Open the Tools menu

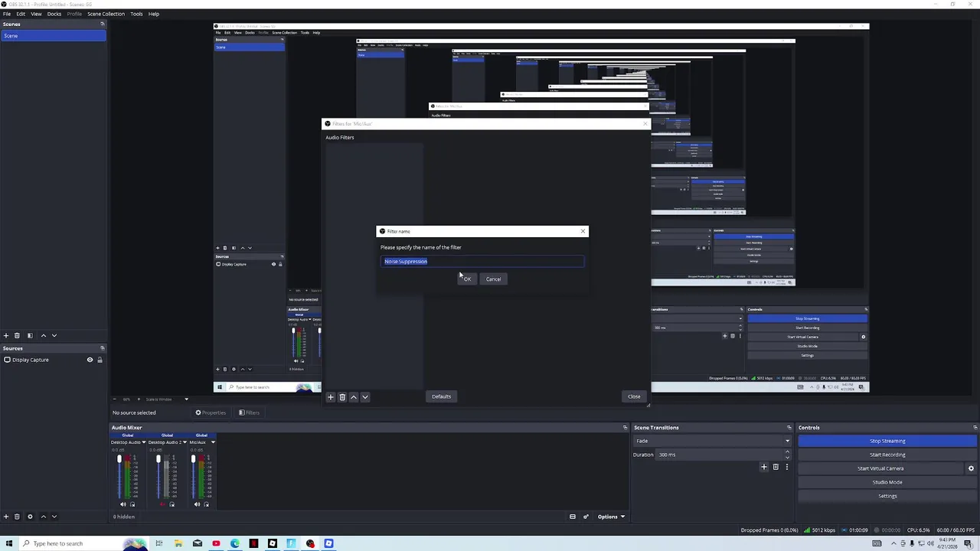pos(136,14)
